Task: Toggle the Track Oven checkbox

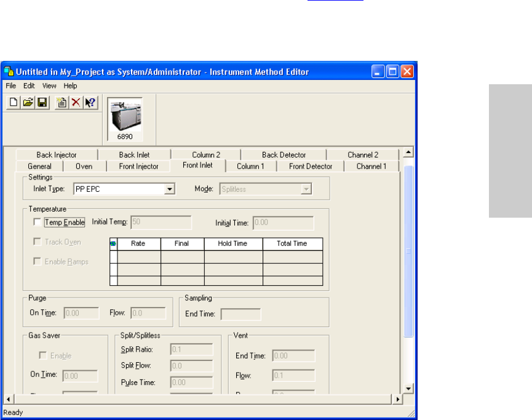Action: click(x=38, y=242)
